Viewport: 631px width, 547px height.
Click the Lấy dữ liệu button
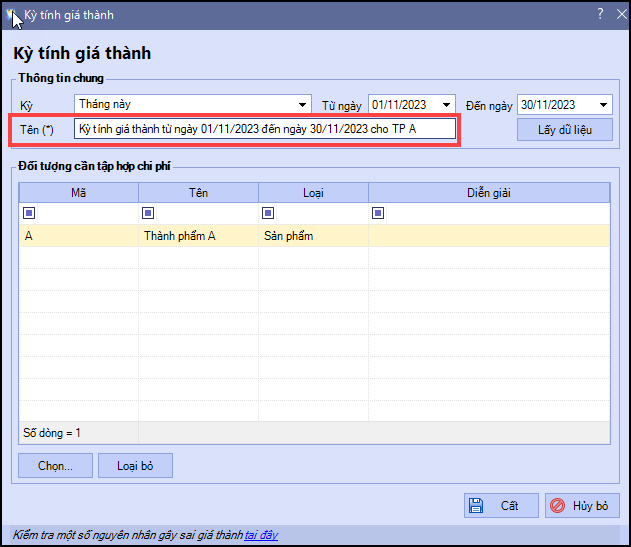click(564, 130)
